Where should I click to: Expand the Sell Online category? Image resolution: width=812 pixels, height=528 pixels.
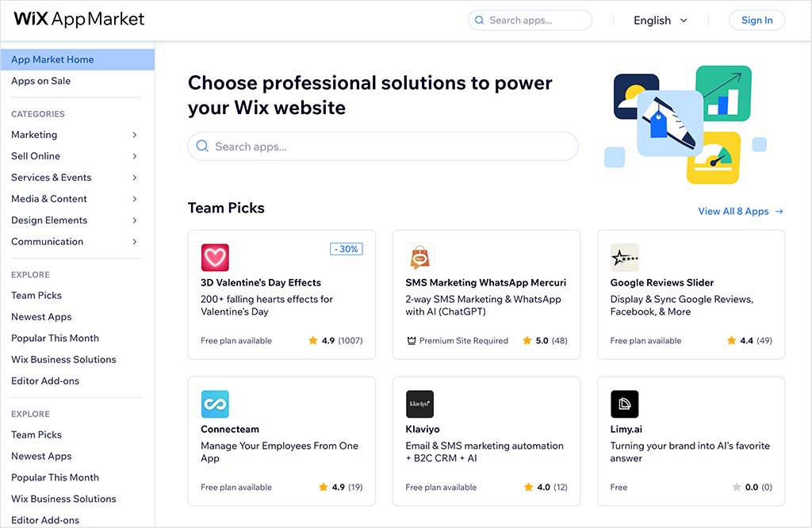coord(36,156)
